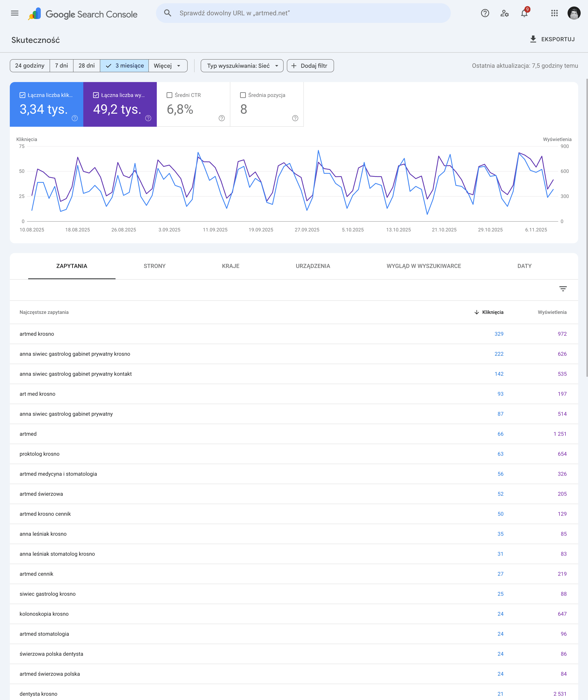Screen dimensions: 588x700
Task: Enable the Średni CTR metric checkbox
Action: click(x=169, y=95)
